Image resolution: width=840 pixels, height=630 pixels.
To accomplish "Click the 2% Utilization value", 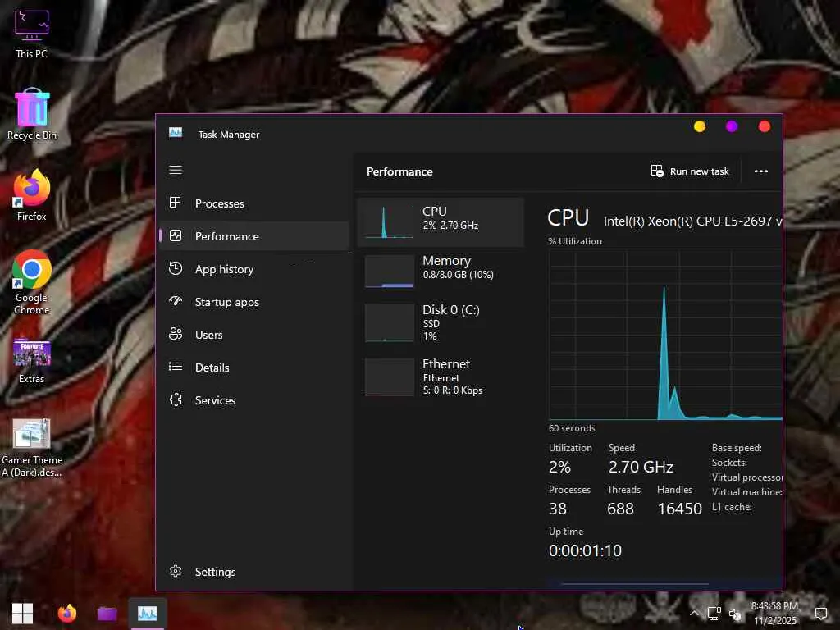I will coord(559,467).
